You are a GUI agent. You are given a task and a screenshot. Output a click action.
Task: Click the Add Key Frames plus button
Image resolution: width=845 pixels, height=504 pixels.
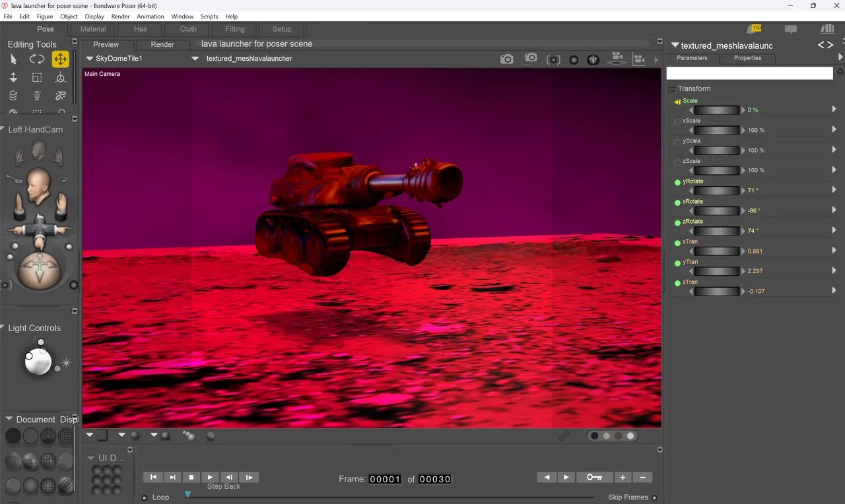(623, 477)
